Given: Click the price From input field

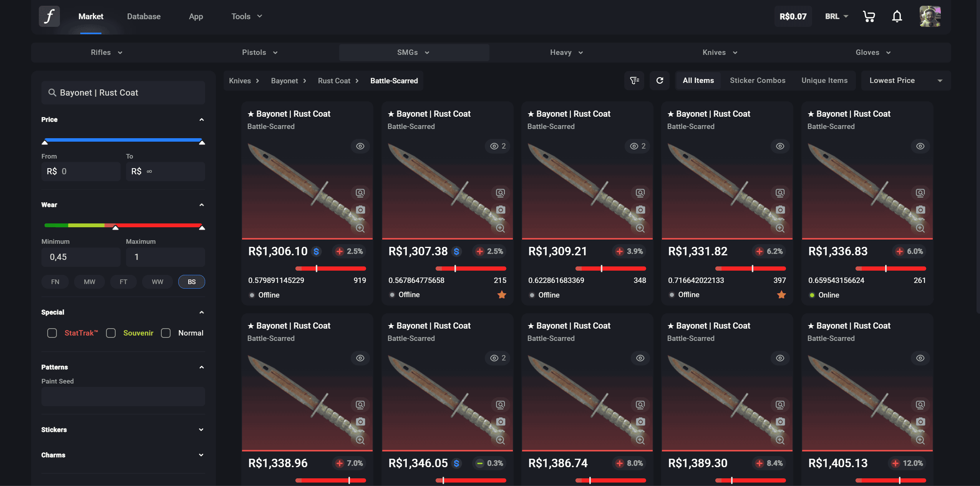Looking at the screenshot, I should [81, 171].
